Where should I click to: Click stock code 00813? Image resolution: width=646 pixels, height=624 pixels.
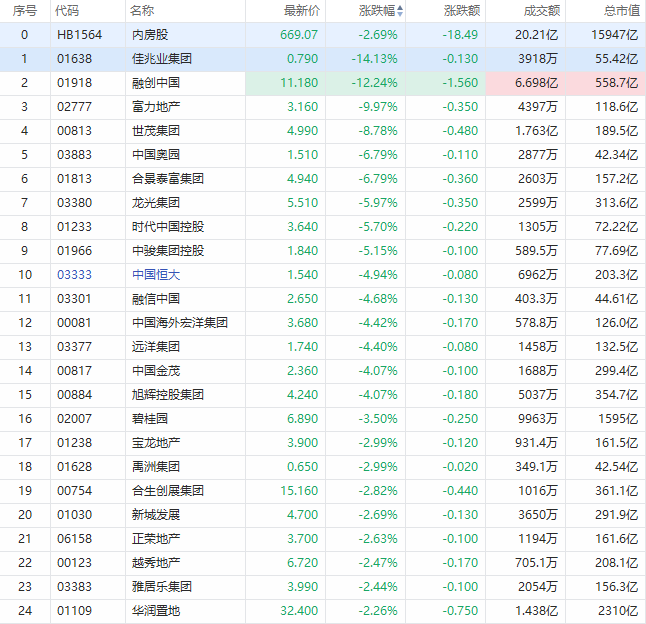tap(74, 131)
